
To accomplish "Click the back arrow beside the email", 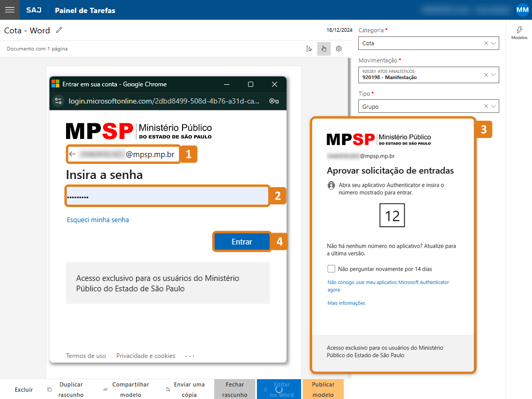I will [x=72, y=154].
